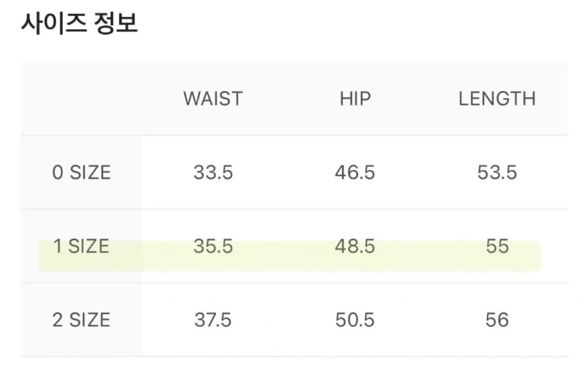
Task: Click the yellow highlight between 48.5 and 55
Action: [x=430, y=256]
